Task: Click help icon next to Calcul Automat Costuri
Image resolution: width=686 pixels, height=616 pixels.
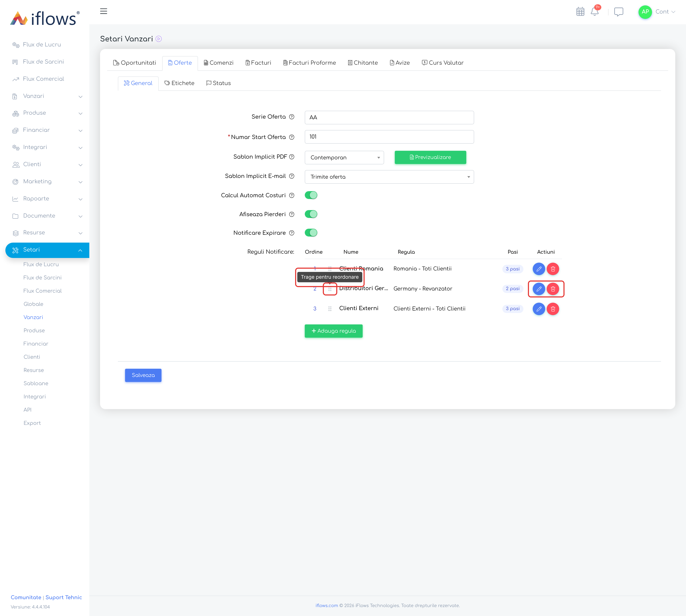Action: click(292, 195)
